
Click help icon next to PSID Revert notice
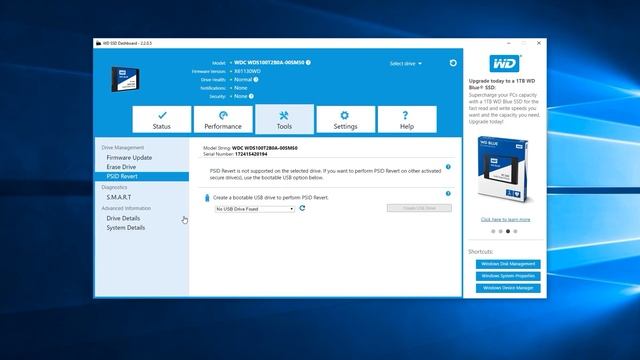pos(448,167)
